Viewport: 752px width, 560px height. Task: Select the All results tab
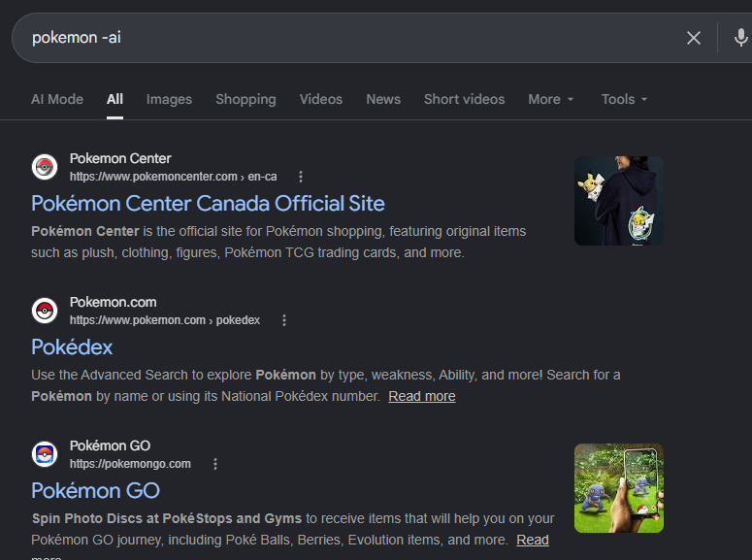[x=114, y=99]
